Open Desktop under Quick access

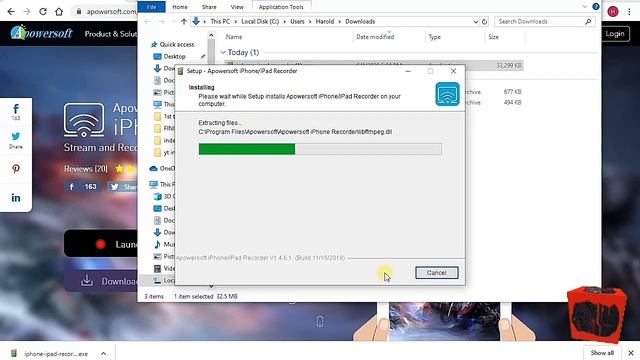coord(174,56)
